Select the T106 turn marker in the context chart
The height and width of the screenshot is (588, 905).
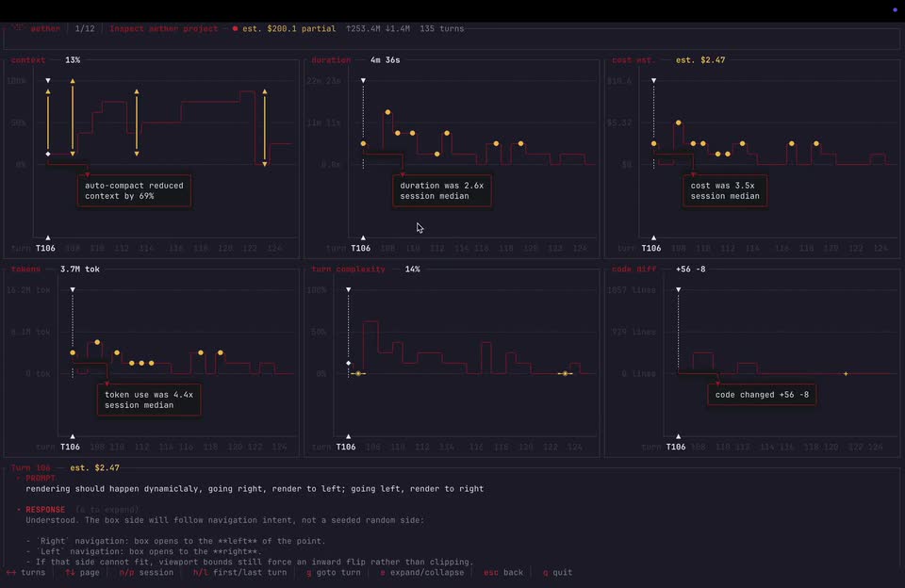(45, 248)
